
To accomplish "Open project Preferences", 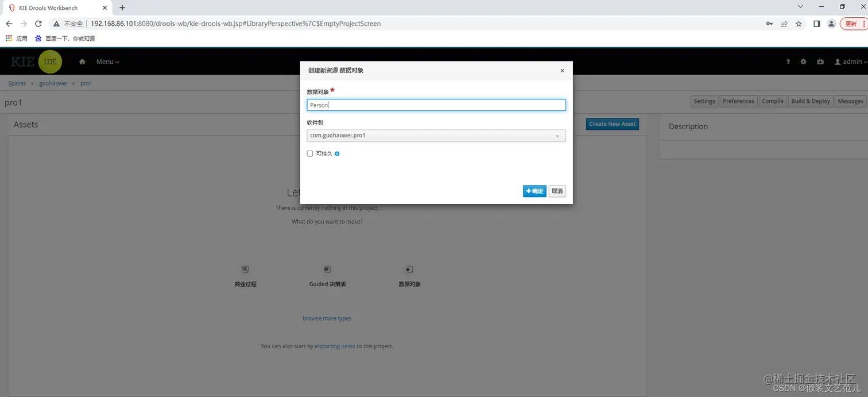I will coord(738,101).
